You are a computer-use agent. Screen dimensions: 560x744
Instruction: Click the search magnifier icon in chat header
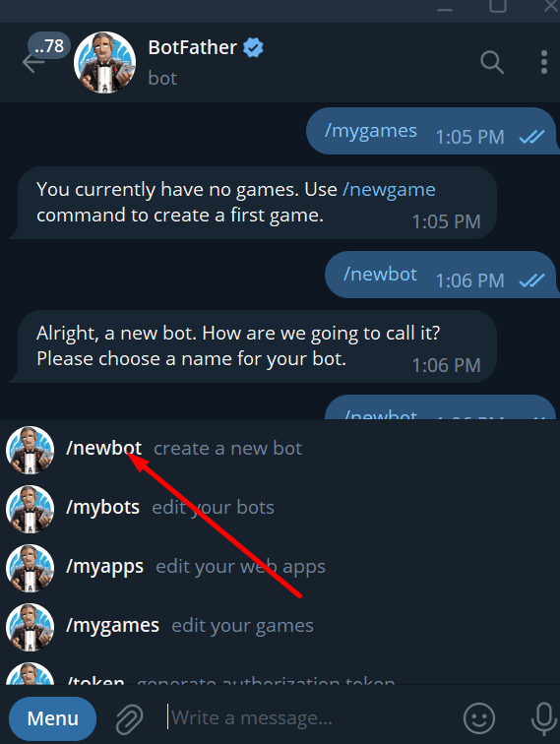(x=492, y=63)
